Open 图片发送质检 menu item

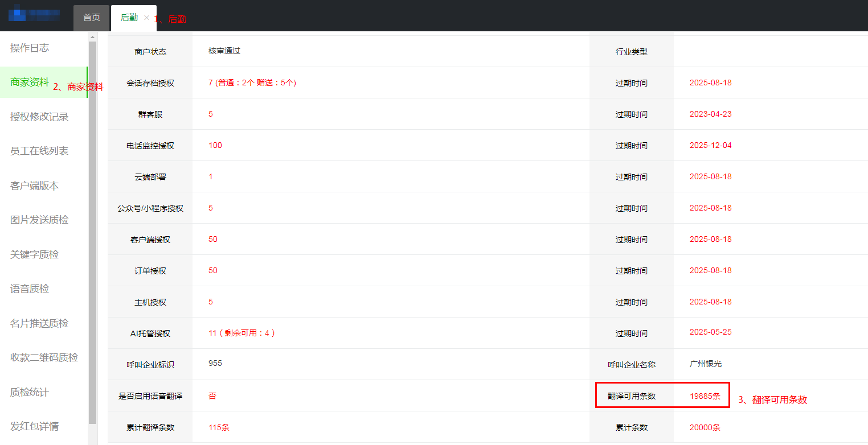click(x=39, y=220)
